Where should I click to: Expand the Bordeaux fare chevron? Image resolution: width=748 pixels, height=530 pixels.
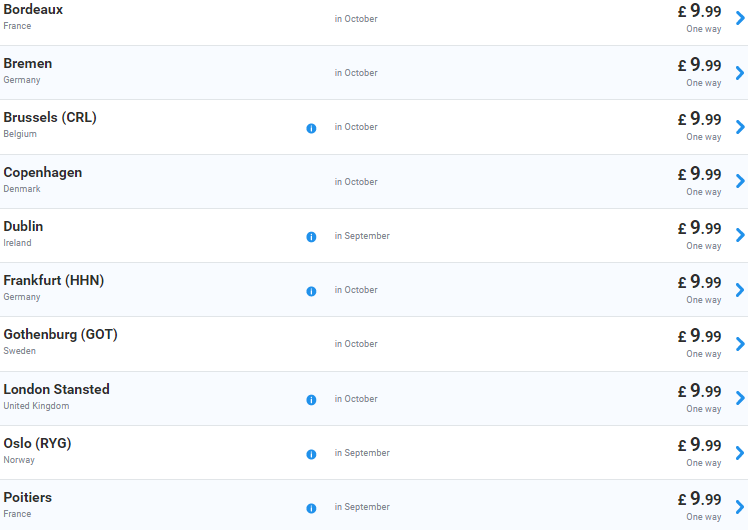pyautogui.click(x=740, y=18)
